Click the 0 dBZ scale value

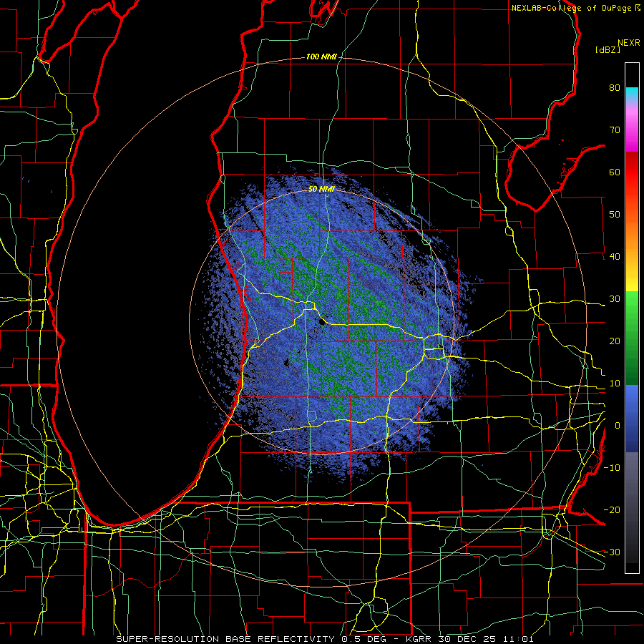(x=618, y=426)
